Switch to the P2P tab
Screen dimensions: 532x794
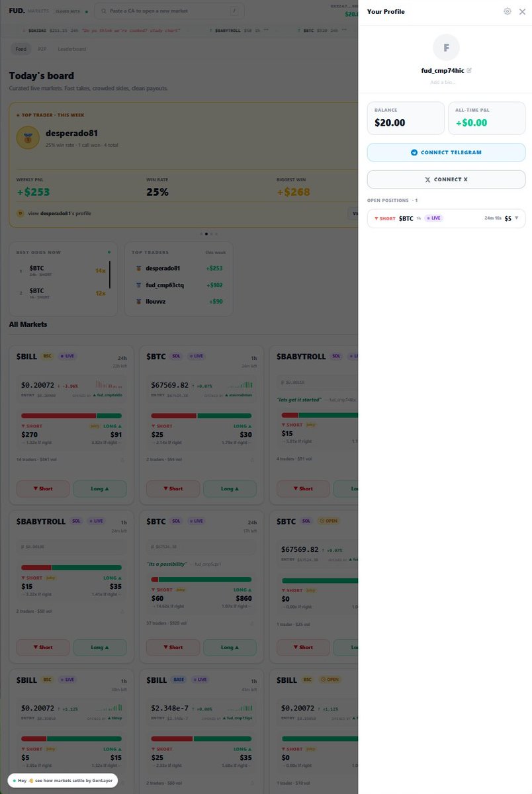(42, 49)
